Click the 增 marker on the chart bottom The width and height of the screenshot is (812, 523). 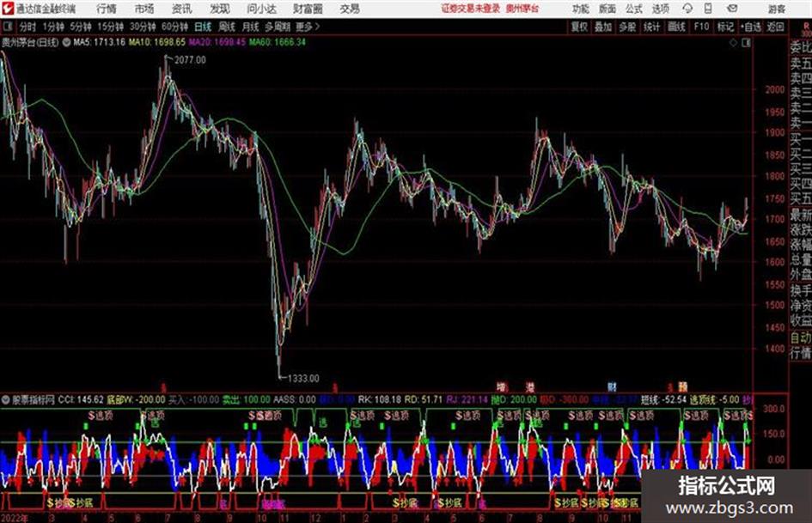[501, 386]
